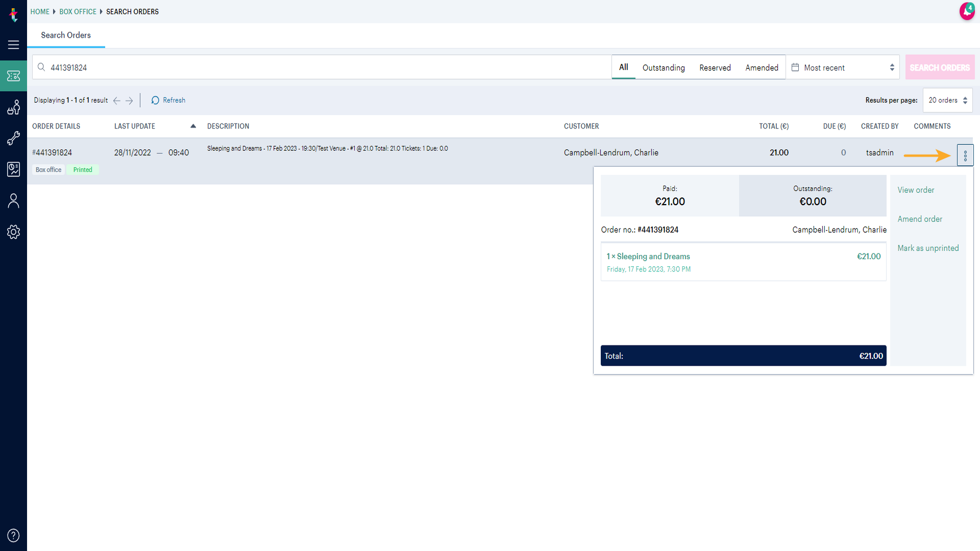Image resolution: width=980 pixels, height=551 pixels.
Task: Open the reports chart icon in the sidebar
Action: tap(14, 169)
